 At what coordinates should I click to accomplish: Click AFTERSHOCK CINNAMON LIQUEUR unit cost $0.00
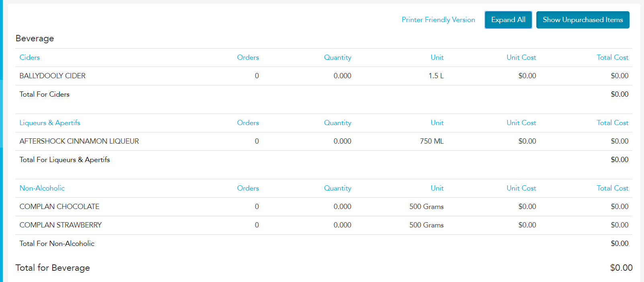tap(527, 141)
